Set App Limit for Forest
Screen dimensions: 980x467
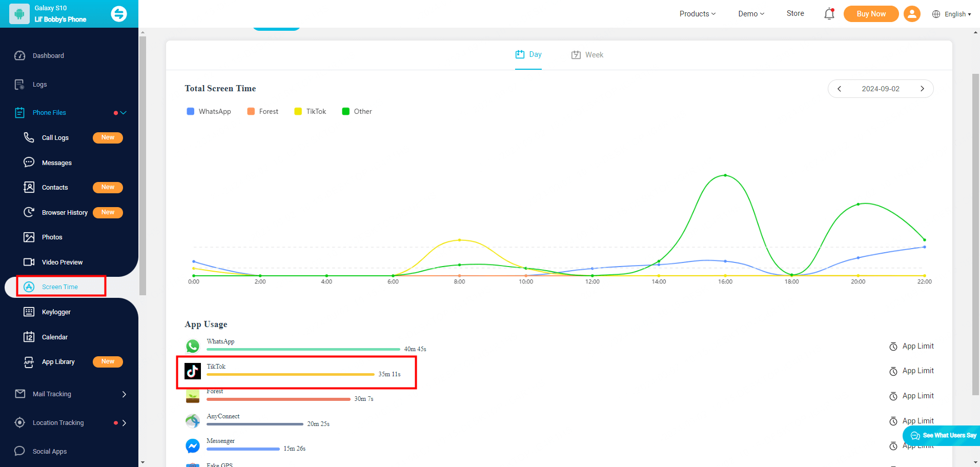[x=911, y=396]
